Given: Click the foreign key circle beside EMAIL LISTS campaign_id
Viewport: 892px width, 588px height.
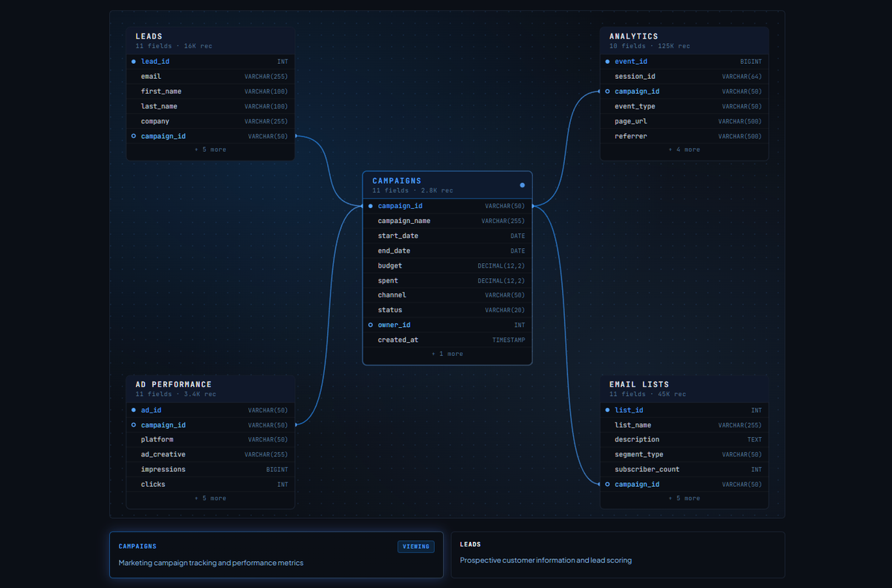Looking at the screenshot, I should point(607,484).
